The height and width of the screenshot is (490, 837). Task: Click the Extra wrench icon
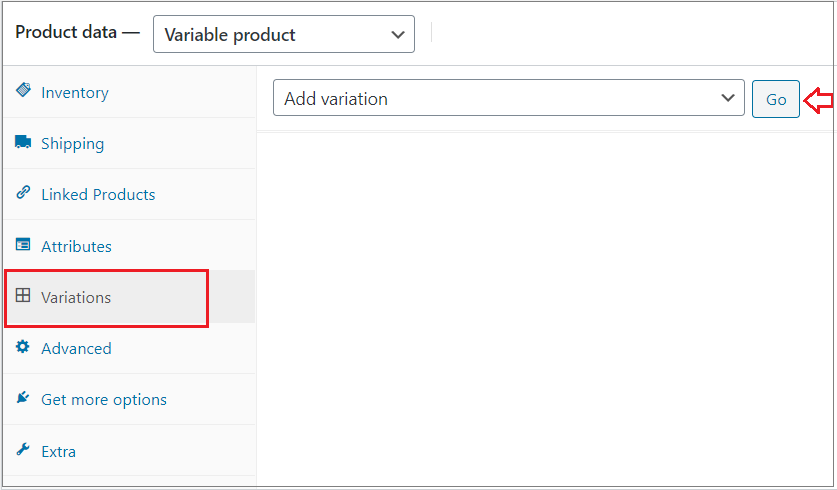[23, 451]
